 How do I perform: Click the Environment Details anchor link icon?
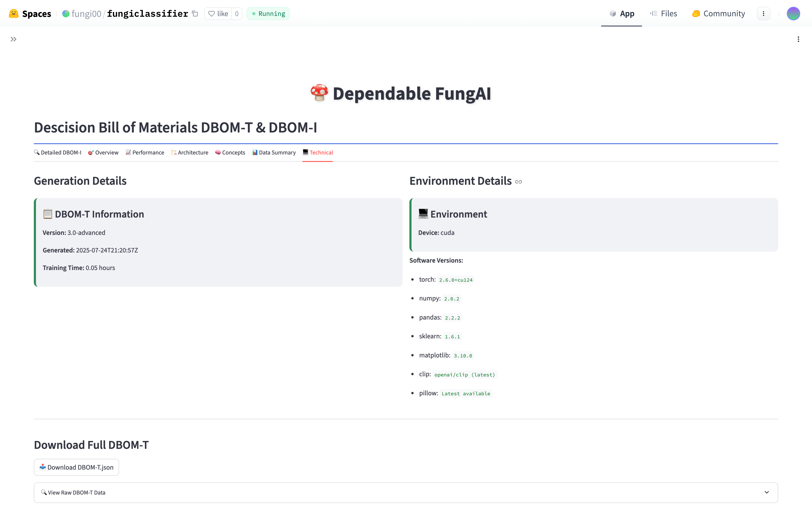coord(518,182)
